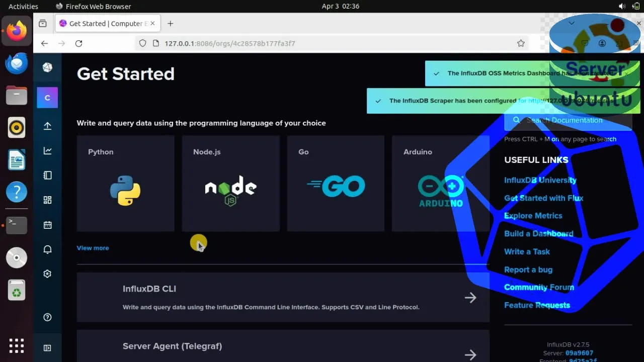
Task: Bookmark page with the star icon
Action: point(521,43)
